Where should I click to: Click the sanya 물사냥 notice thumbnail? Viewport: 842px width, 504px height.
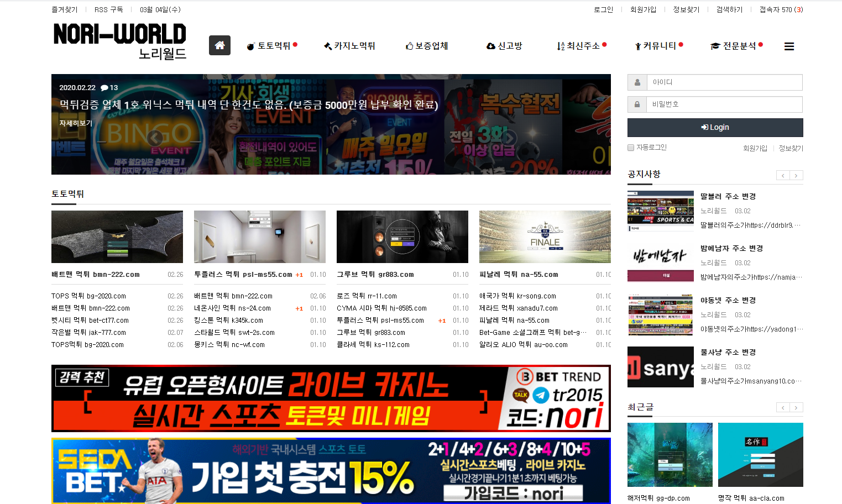coord(661,367)
